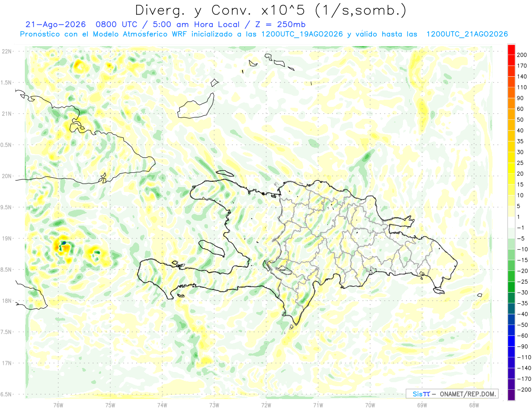Click the '9.5N' latitude label
The height and width of the screenshot is (411, 532).
[6, 207]
